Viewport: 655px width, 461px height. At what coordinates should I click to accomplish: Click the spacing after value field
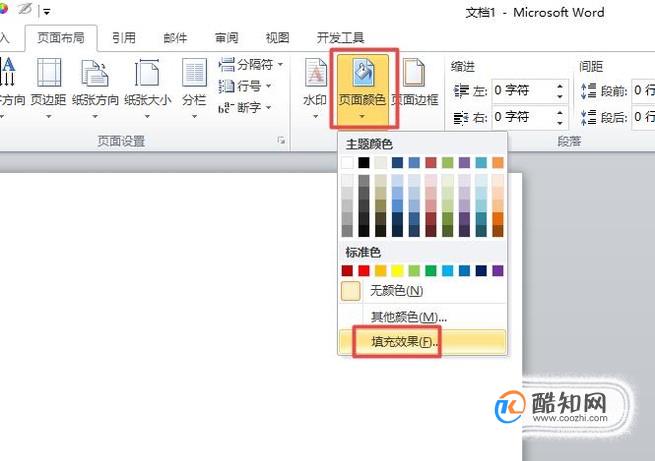point(643,117)
